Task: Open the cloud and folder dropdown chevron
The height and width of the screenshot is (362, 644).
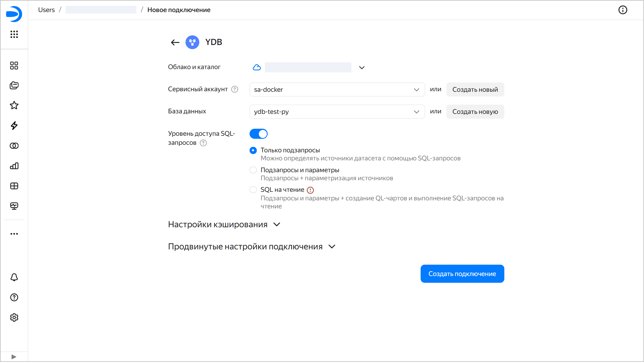Action: (x=362, y=67)
